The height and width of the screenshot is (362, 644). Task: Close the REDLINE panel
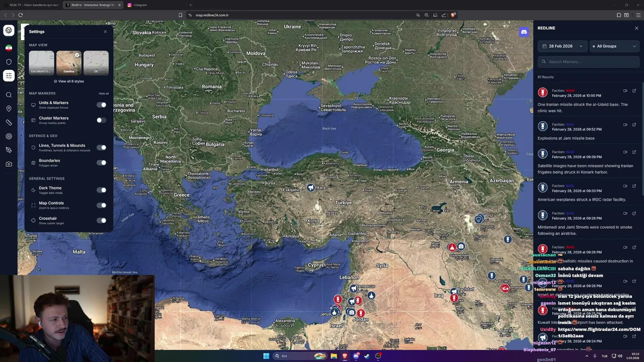636,28
